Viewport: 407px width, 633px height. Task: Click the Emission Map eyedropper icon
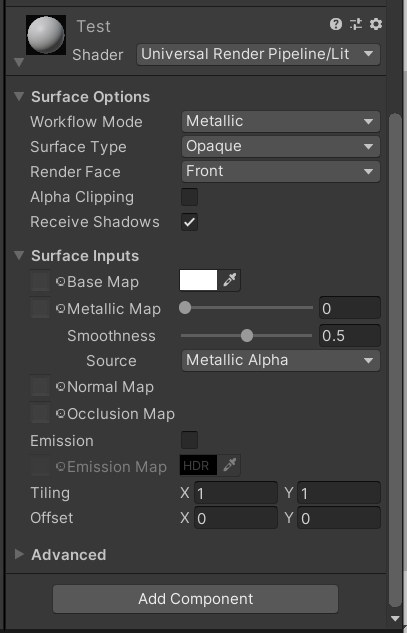[x=229, y=465]
